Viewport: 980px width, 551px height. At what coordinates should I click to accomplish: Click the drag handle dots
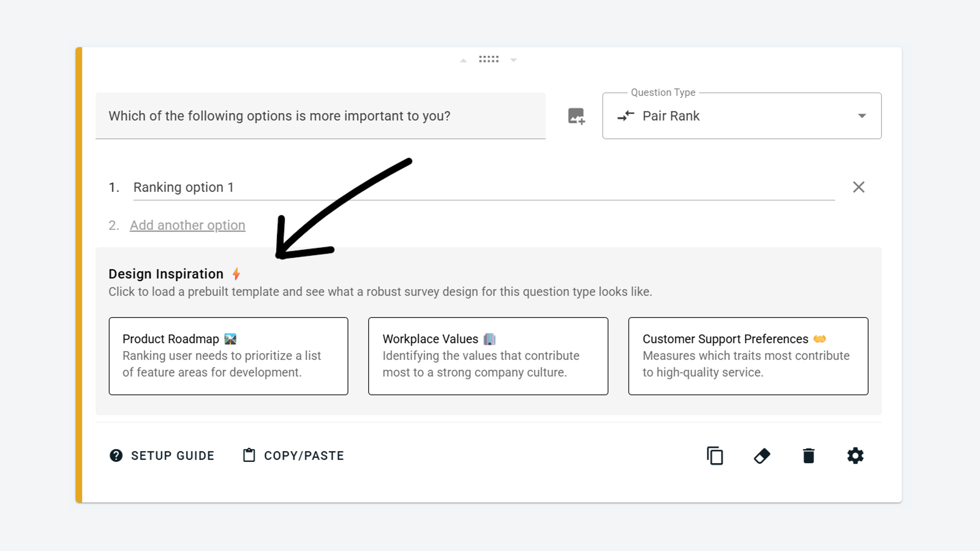pos(488,59)
